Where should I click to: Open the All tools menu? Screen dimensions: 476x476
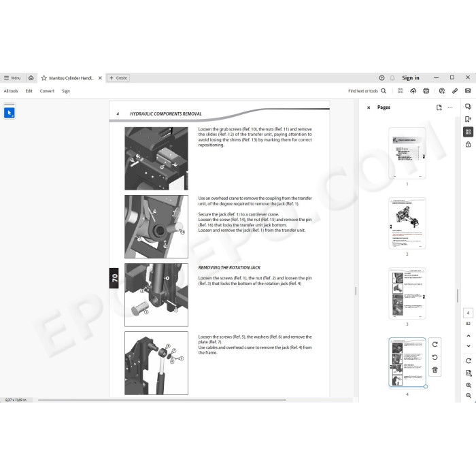(11, 91)
